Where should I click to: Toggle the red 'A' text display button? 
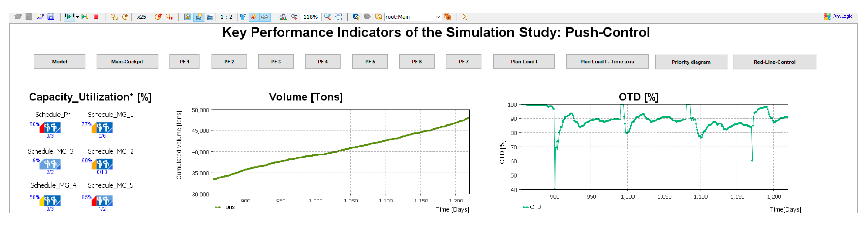[254, 17]
